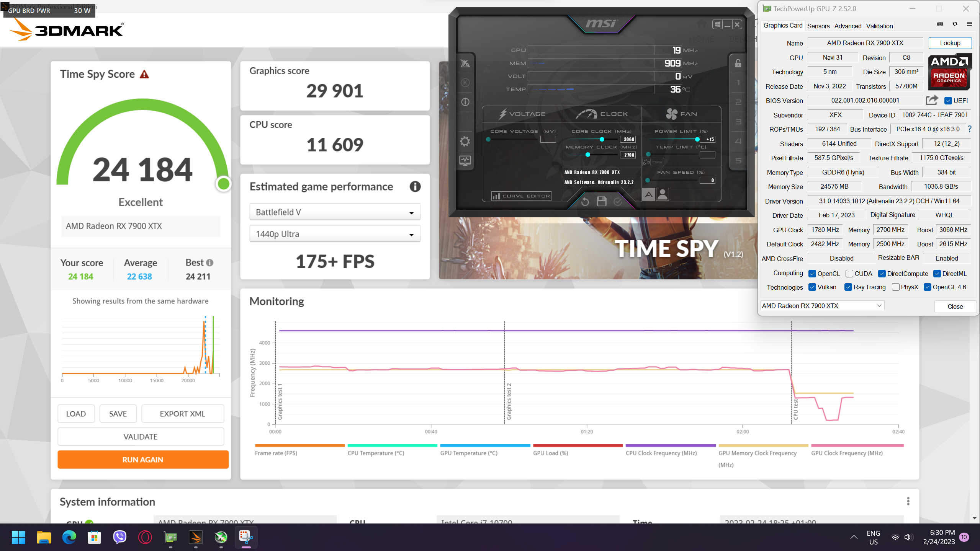Click the save profile floppy icon
Screen dimensions: 980x551
(x=601, y=202)
